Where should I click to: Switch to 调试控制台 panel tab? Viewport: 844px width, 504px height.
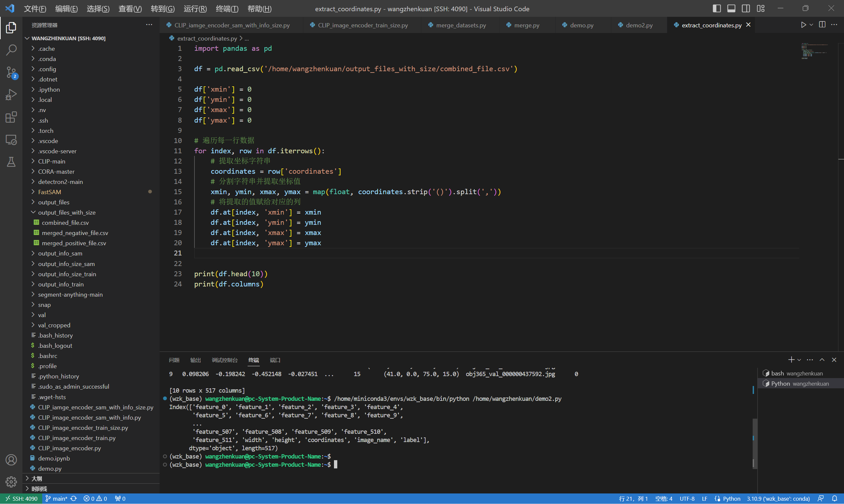pyautogui.click(x=225, y=360)
